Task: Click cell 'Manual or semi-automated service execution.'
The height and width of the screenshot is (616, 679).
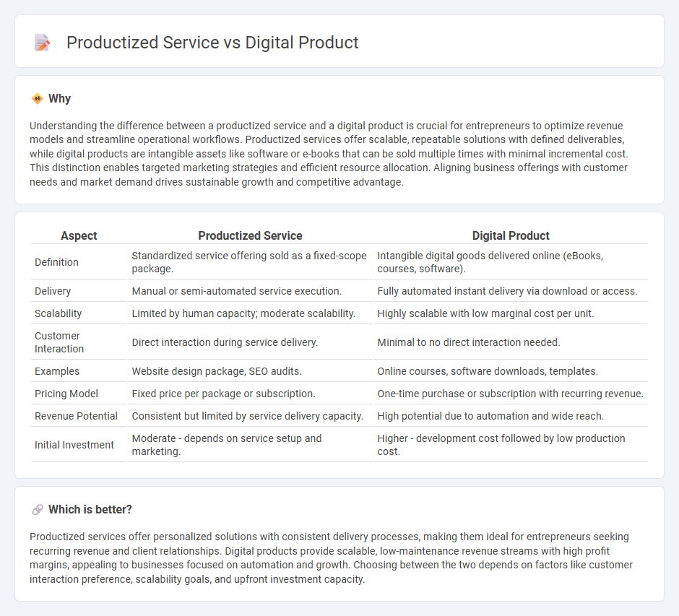Action: coord(250,291)
